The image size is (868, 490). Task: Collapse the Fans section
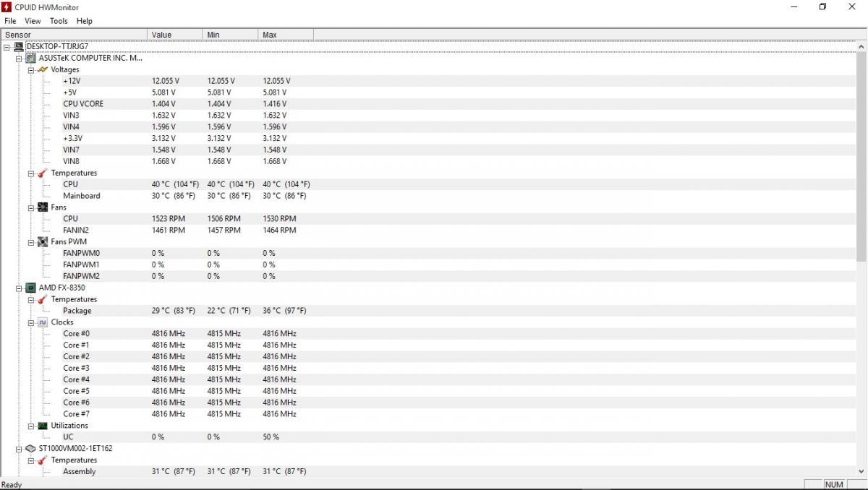(31, 207)
